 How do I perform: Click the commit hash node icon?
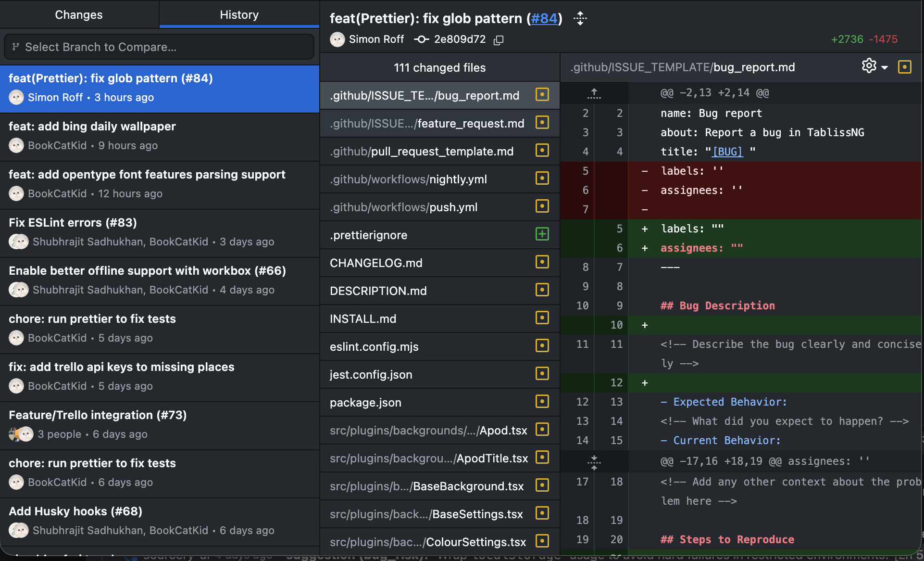[x=422, y=39]
